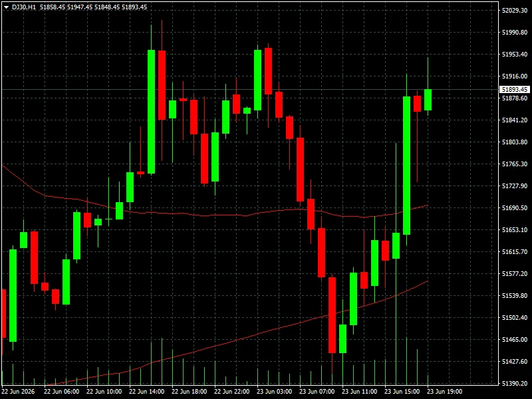
Task: Click the DJ30,H1 symbol label
Action: coord(24,7)
